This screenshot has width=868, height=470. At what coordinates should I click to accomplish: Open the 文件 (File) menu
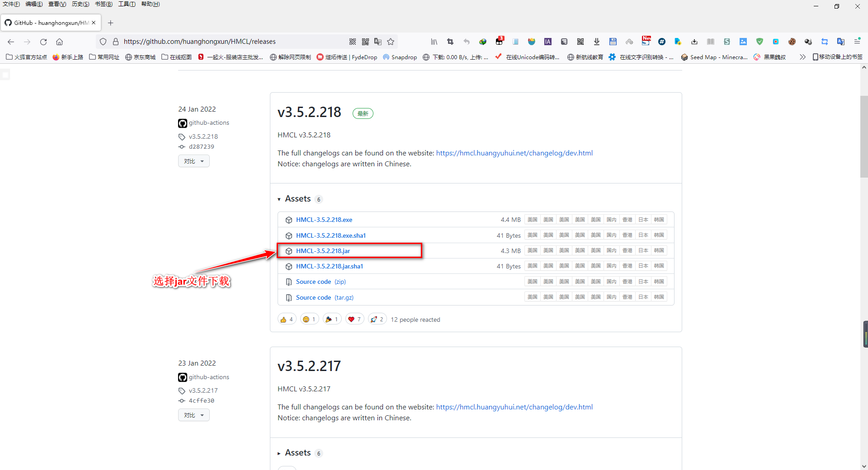point(11,4)
